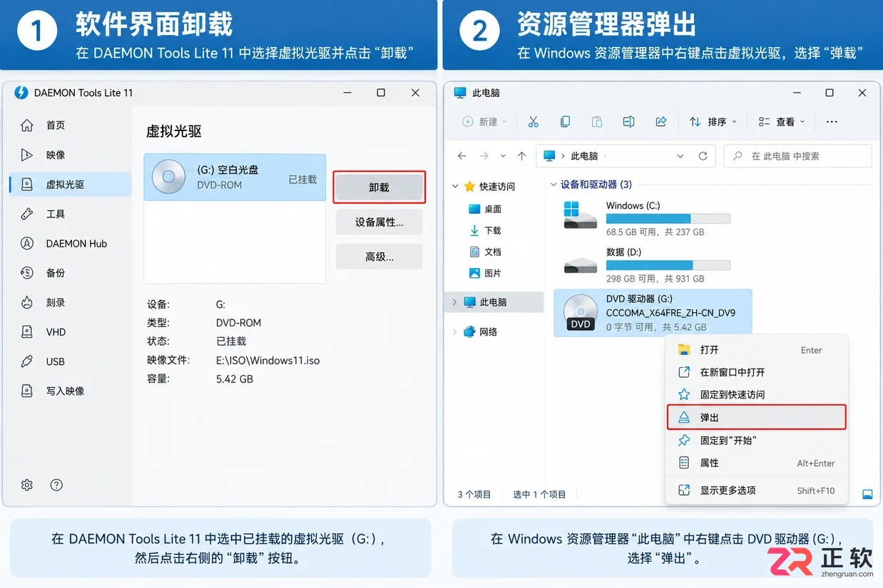Click E:\ISO\Windows11.iso image path text

[x=268, y=361]
